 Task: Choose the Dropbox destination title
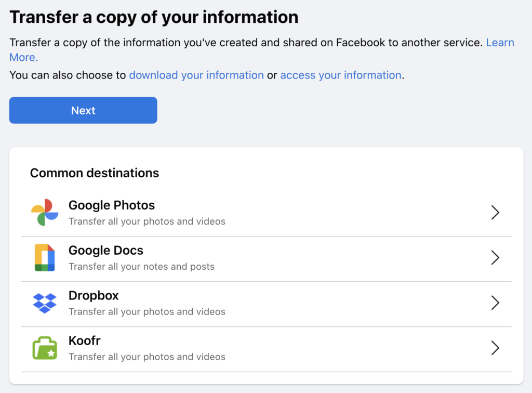tap(94, 296)
